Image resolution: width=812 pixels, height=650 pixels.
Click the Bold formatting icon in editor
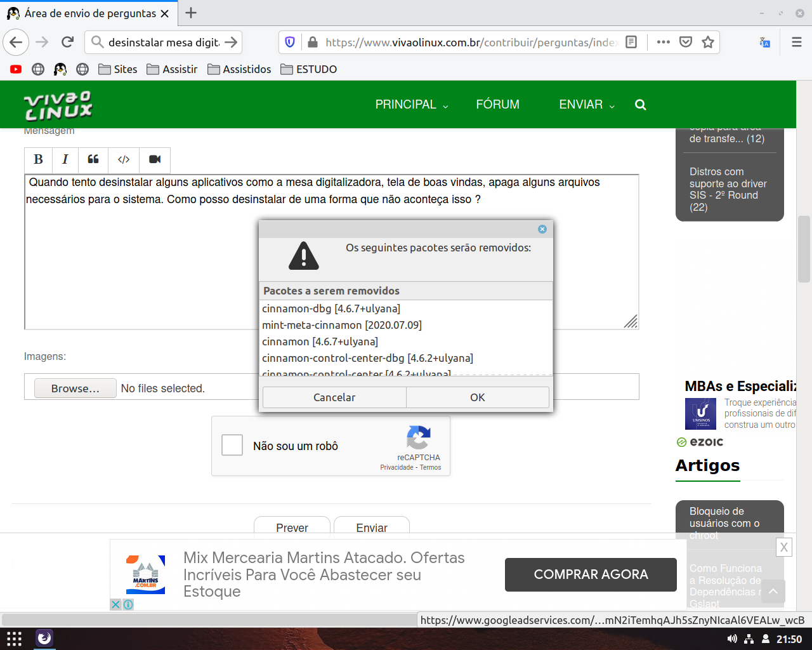[x=38, y=159]
